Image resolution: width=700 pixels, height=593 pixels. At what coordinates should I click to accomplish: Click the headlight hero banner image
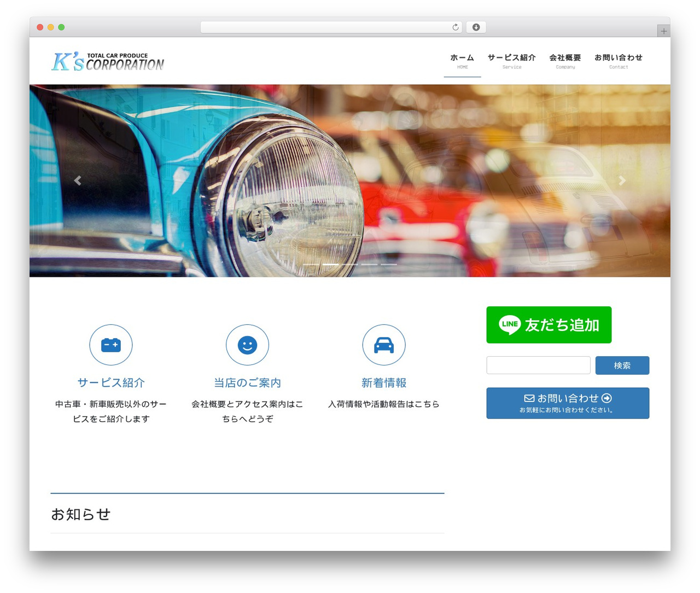click(350, 181)
